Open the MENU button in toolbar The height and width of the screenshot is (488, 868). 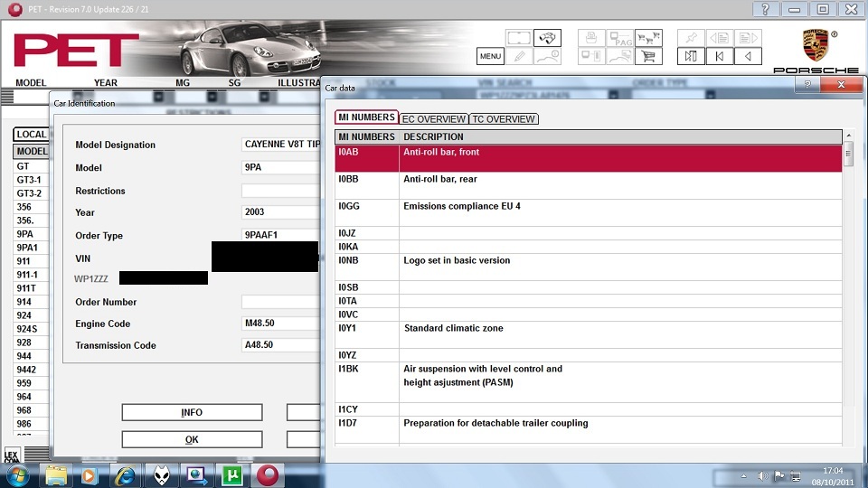(490, 56)
